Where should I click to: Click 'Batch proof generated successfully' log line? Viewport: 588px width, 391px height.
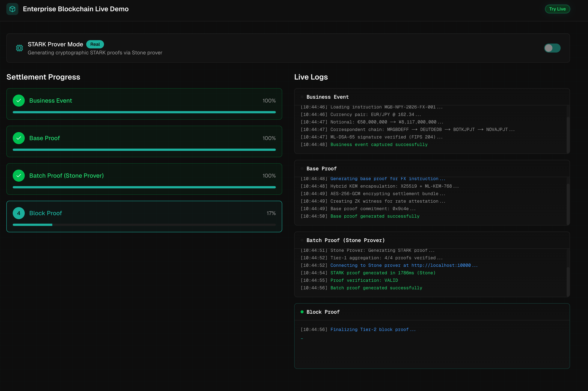(x=361, y=287)
